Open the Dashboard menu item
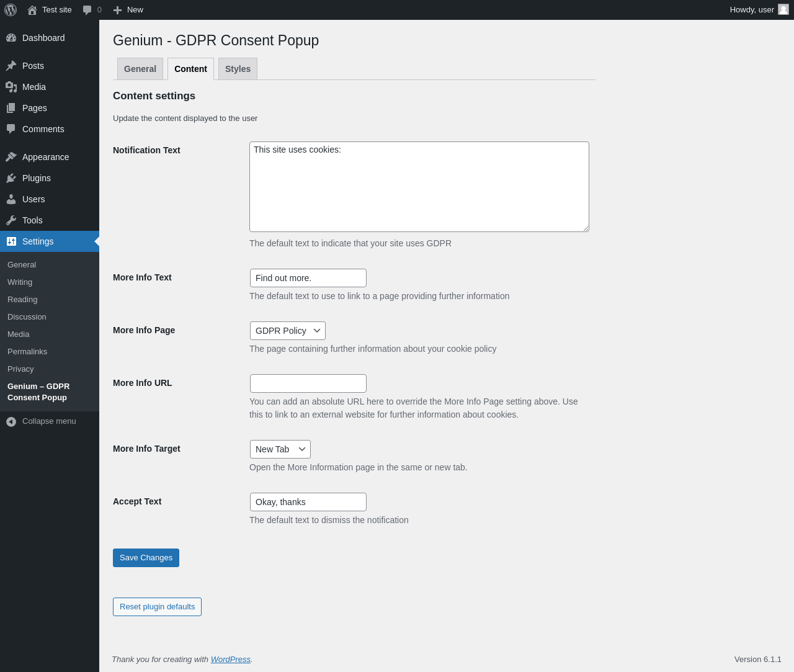This screenshot has width=794, height=672. (50, 38)
